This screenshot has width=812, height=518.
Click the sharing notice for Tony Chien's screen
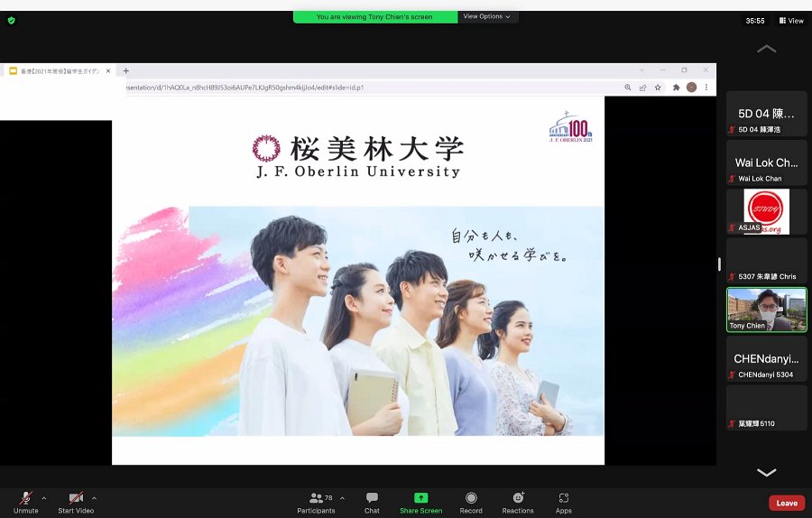(x=375, y=17)
